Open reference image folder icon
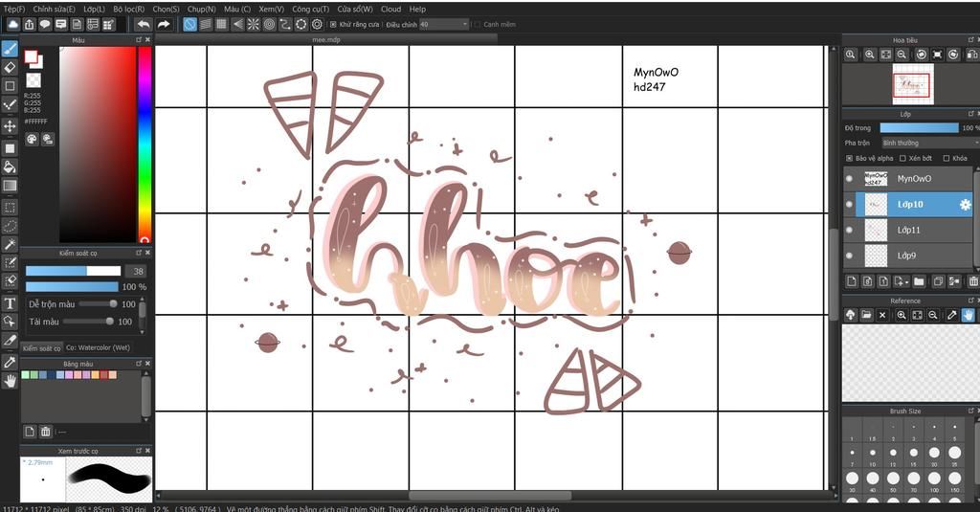Screen dimensions: 980x512 point(866,315)
